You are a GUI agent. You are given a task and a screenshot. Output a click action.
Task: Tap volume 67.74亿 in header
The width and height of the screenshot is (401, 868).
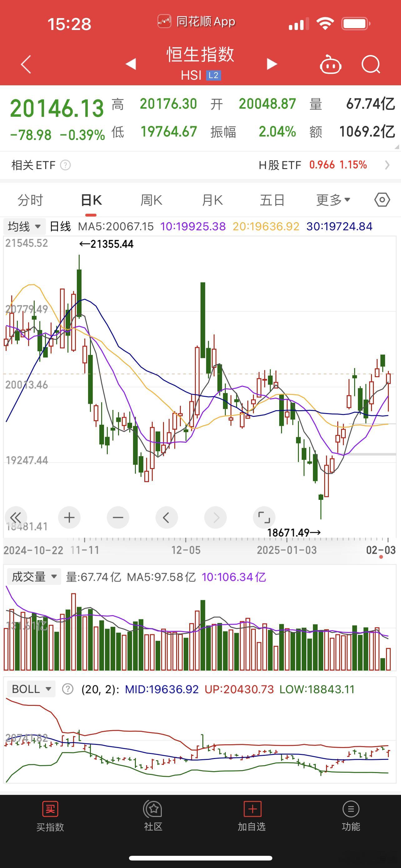(x=370, y=104)
